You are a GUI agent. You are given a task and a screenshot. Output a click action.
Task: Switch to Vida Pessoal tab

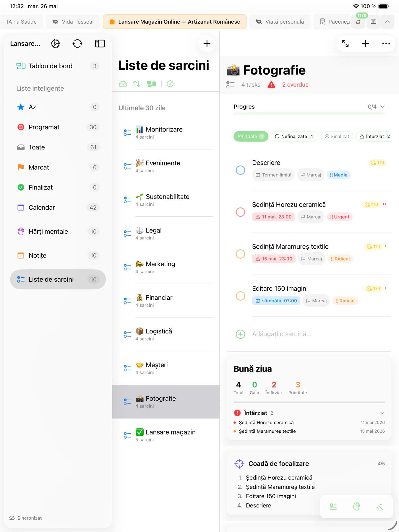pos(73,22)
